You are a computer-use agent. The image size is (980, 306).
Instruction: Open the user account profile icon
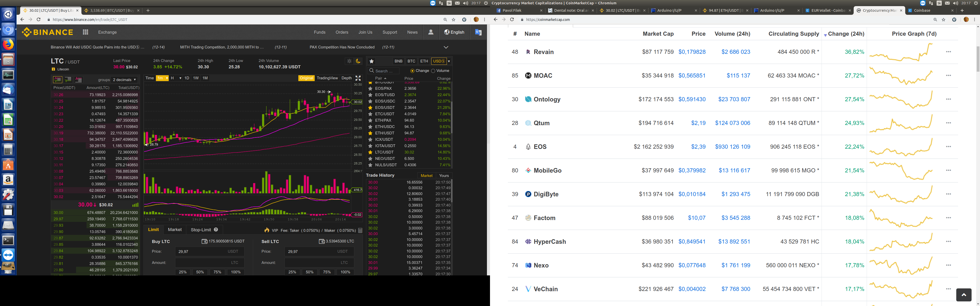[x=431, y=32]
